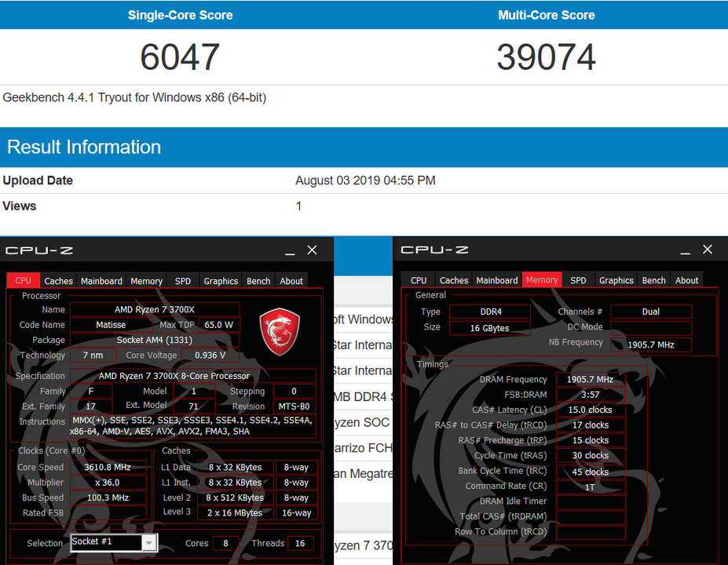Click the 16 GBytes memory size value
This screenshot has height=565, width=728.
coord(490,328)
